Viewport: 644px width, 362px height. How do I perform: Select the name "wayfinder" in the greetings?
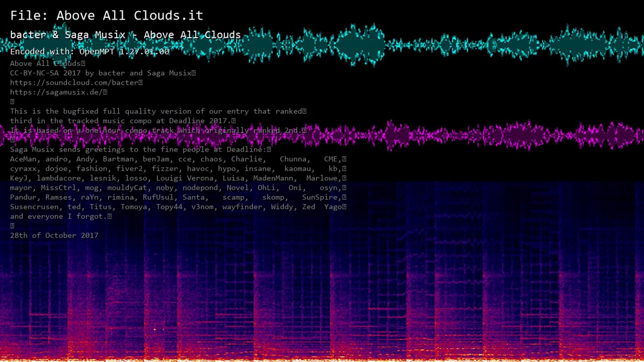(242, 207)
